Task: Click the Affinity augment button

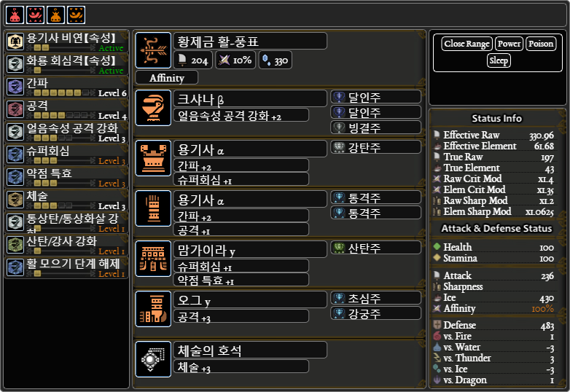Action: [167, 78]
